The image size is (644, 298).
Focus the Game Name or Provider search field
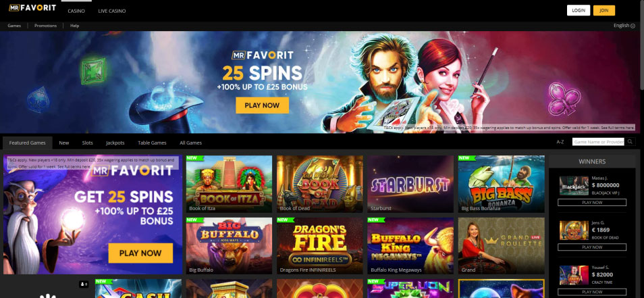(598, 142)
